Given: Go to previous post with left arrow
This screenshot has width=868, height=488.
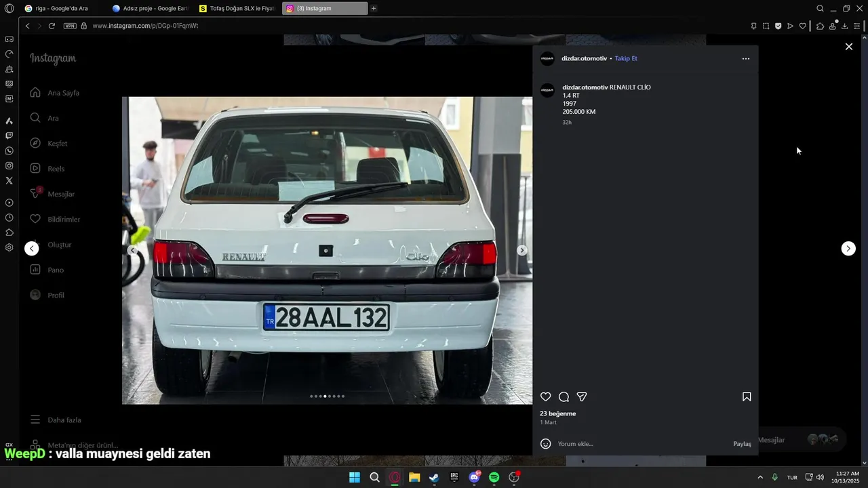Looking at the screenshot, I should point(32,249).
